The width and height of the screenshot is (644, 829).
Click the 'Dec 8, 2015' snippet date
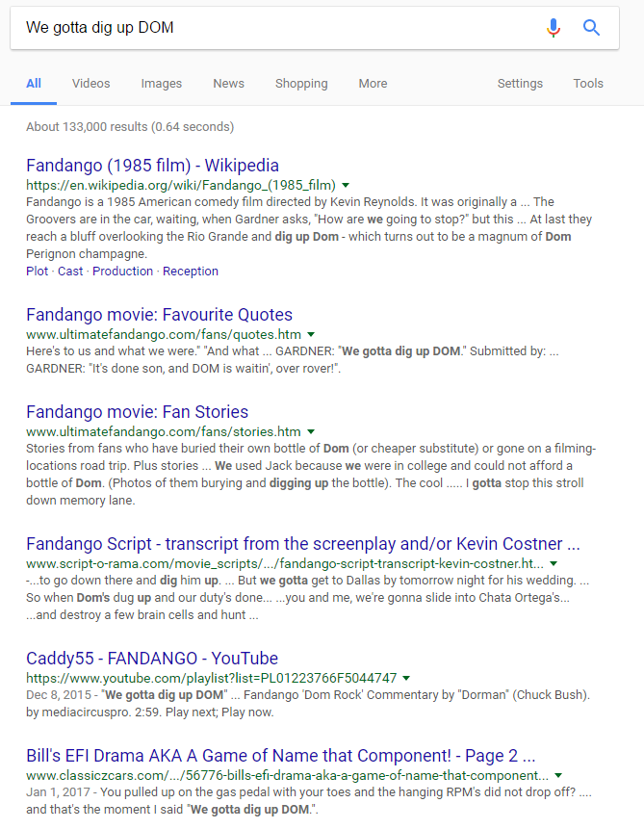pos(58,695)
